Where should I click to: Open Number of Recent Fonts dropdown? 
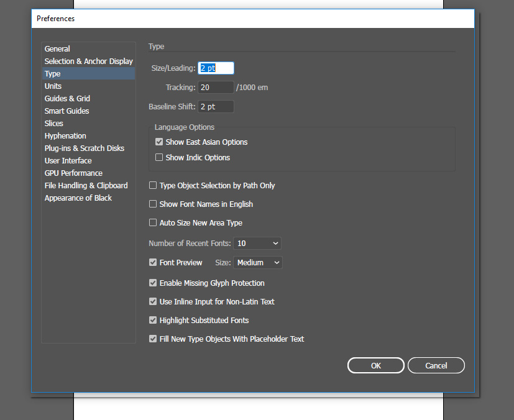click(x=257, y=244)
